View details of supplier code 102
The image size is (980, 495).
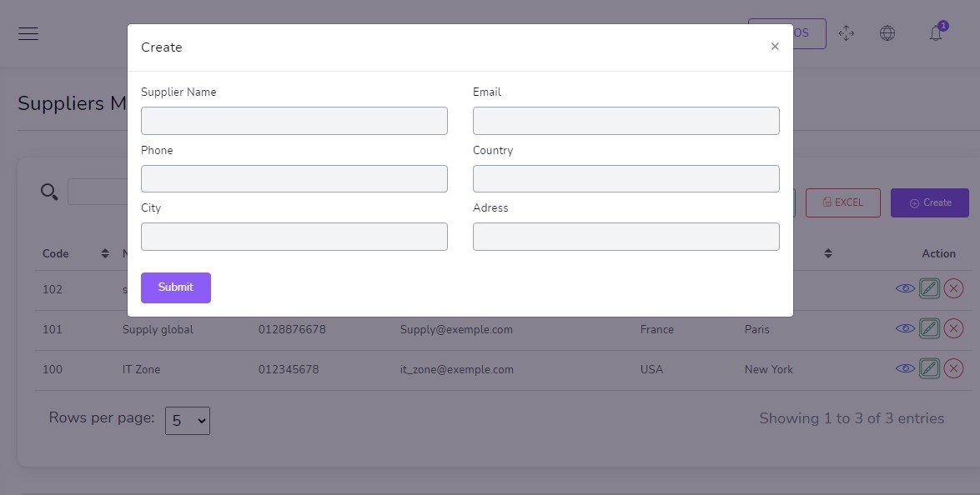[904, 288]
